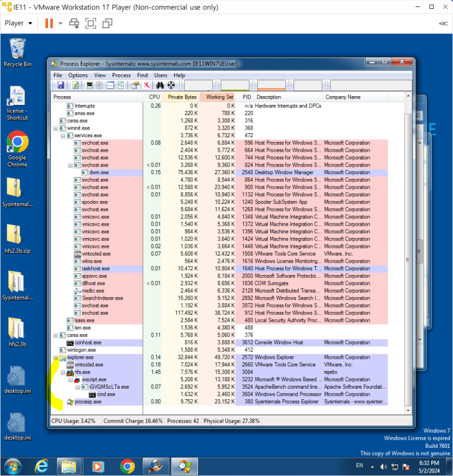Click the 'ApacheBench command line...' description

(x=288, y=387)
